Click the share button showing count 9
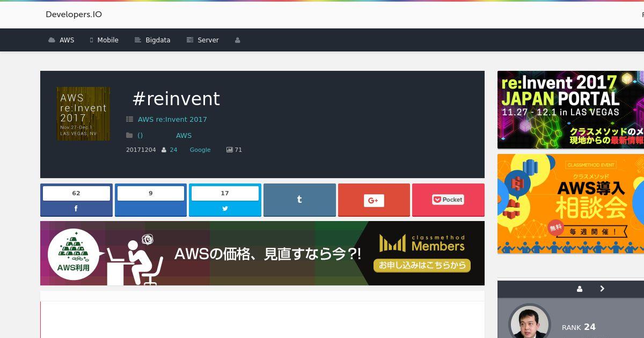 pyautogui.click(x=150, y=200)
